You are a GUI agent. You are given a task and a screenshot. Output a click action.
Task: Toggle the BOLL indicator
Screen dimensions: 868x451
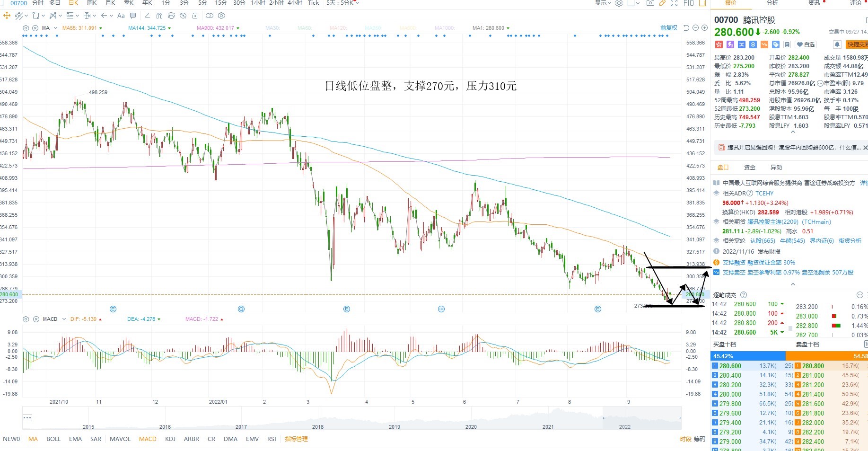click(53, 439)
